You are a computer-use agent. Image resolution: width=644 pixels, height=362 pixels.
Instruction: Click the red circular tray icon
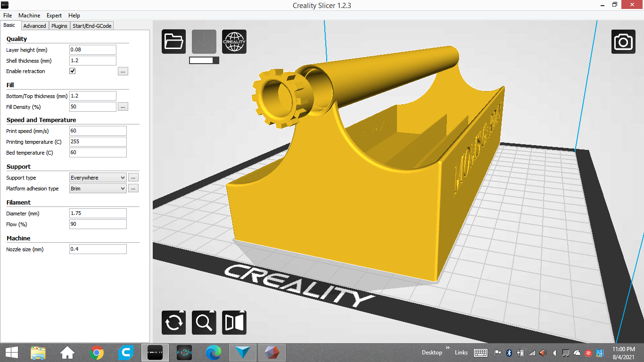click(588, 353)
